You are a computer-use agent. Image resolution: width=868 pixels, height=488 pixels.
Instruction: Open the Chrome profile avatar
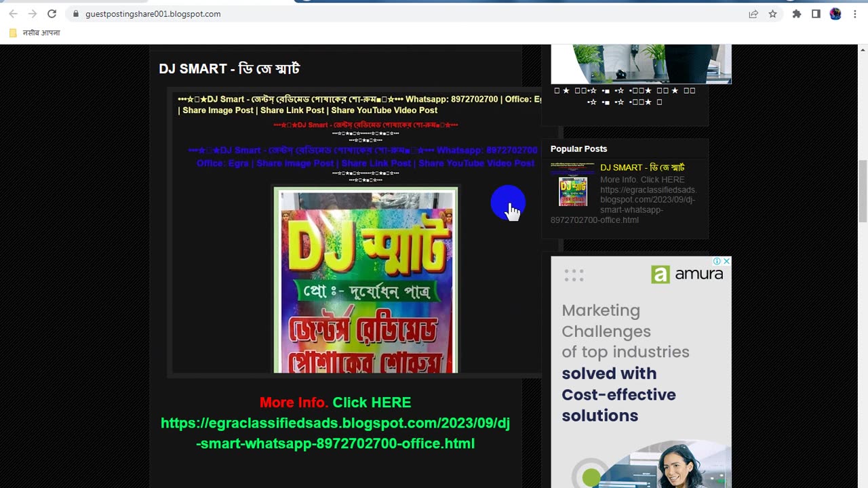835,14
